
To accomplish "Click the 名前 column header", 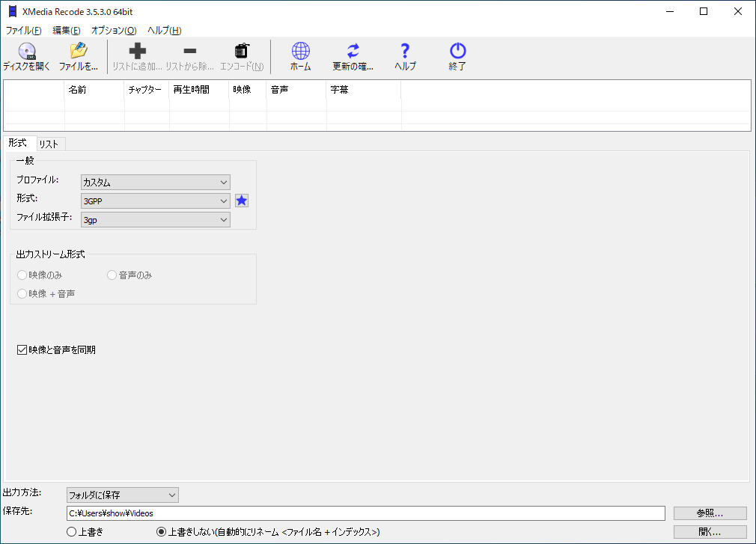I will click(x=94, y=90).
